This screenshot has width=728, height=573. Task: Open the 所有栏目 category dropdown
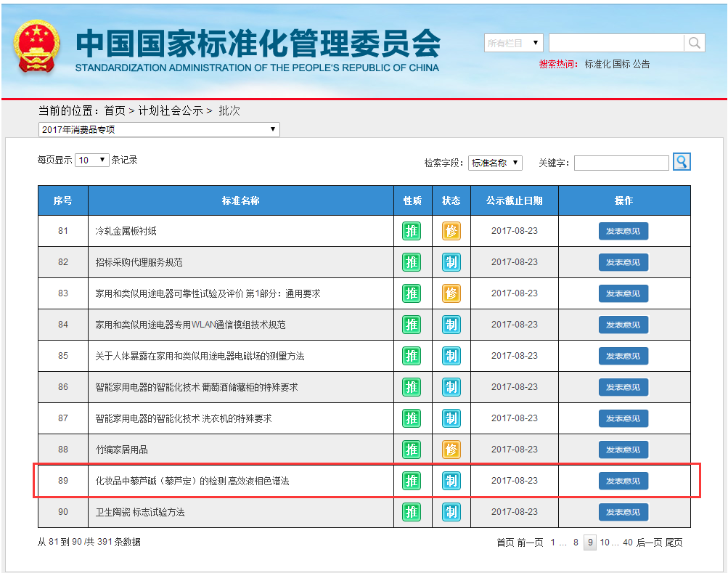pos(513,44)
